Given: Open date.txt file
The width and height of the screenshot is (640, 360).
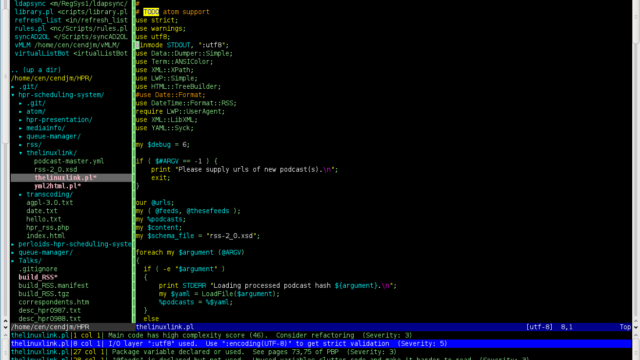Looking at the screenshot, I should coord(42,211).
